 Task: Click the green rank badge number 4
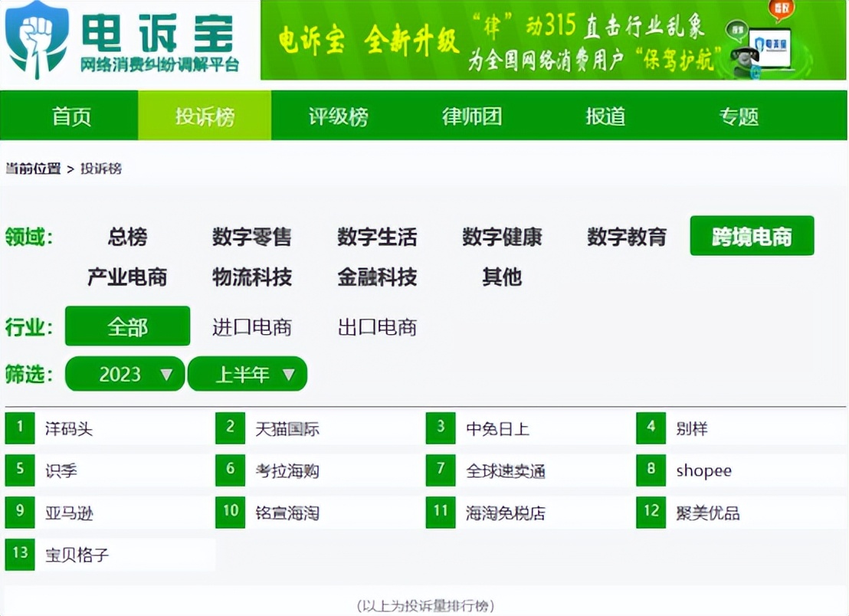[x=651, y=428]
